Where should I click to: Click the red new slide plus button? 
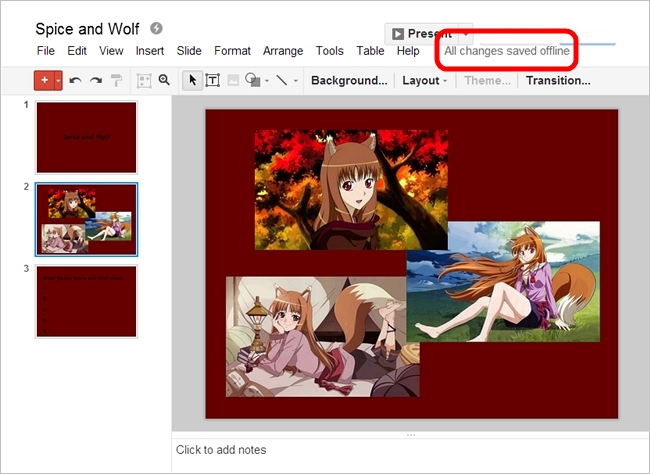[43, 80]
